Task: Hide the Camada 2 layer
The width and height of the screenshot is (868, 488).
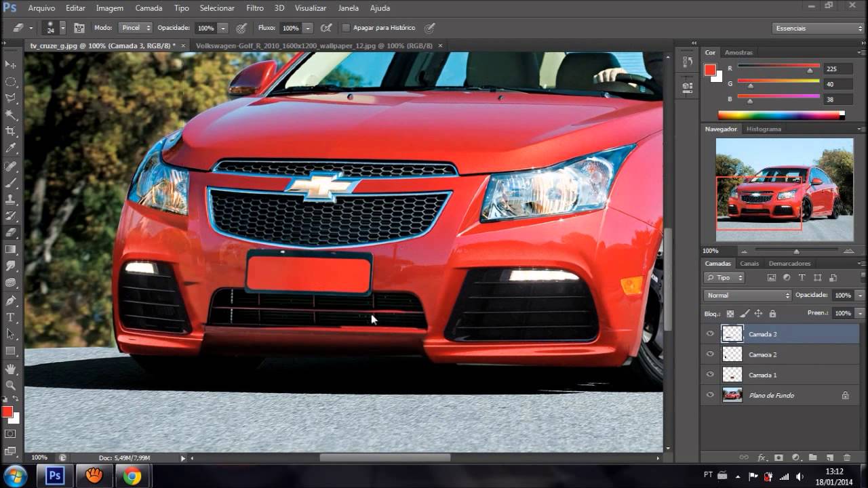Action: (x=710, y=354)
